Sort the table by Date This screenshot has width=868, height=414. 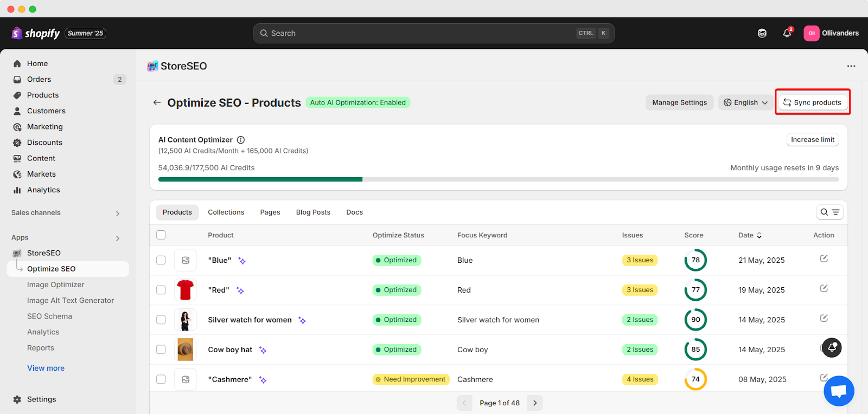(750, 235)
